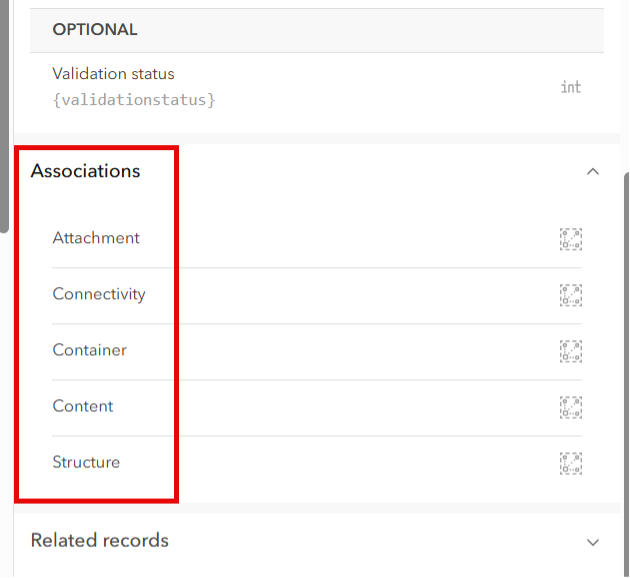Click the {validationstatus} placeholder text
The width and height of the screenshot is (630, 578).
click(134, 100)
